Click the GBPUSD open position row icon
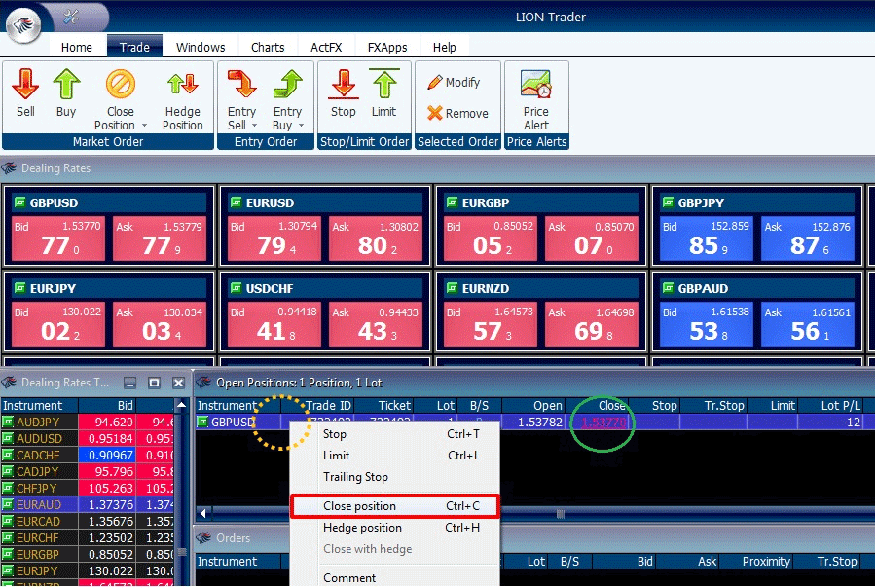 [x=202, y=422]
